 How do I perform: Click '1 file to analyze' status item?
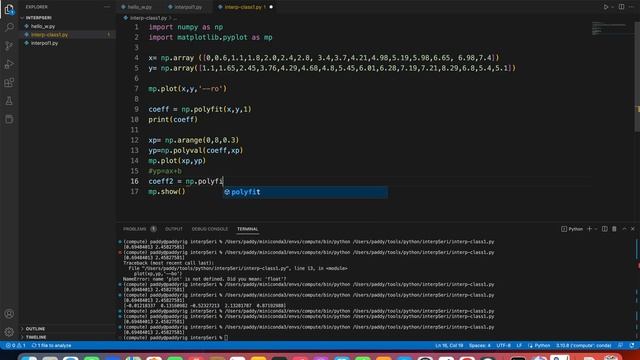[x=51, y=345]
